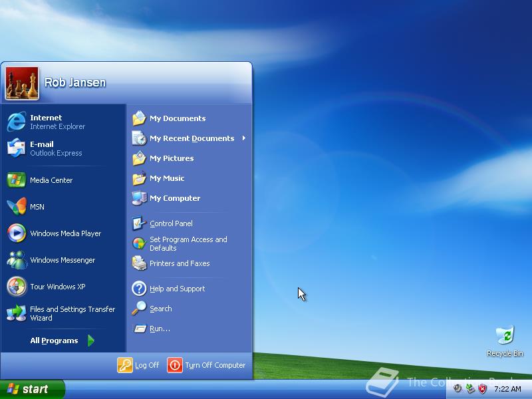The image size is (532, 399).
Task: Launch Files and Settings Transfer Wizard icon
Action: (x=16, y=313)
